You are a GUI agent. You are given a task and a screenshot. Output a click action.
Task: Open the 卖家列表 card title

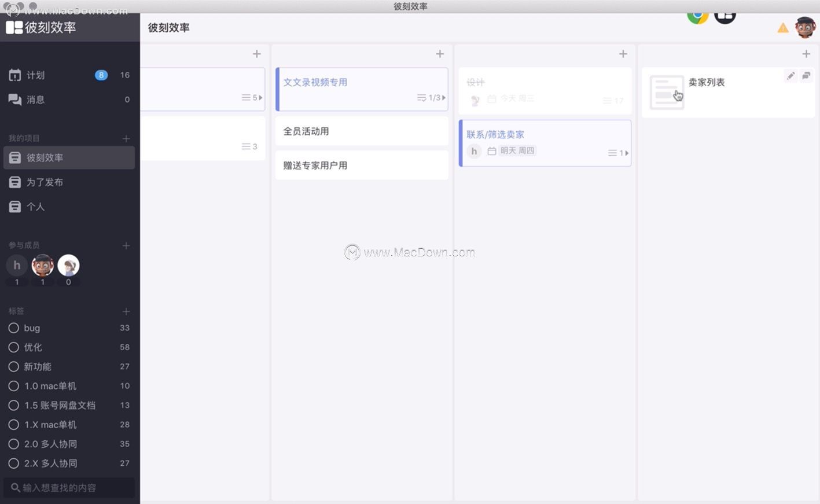(x=707, y=82)
